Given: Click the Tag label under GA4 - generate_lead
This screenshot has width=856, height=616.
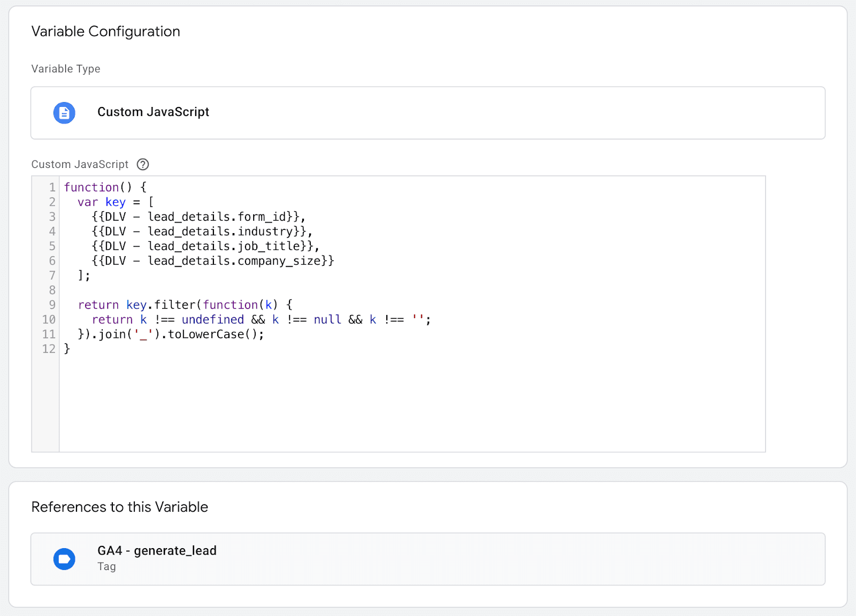Looking at the screenshot, I should pos(106,567).
